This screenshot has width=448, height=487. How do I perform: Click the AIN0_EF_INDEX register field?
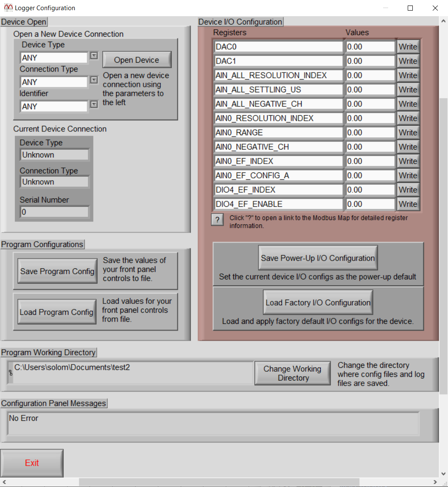[x=279, y=161]
